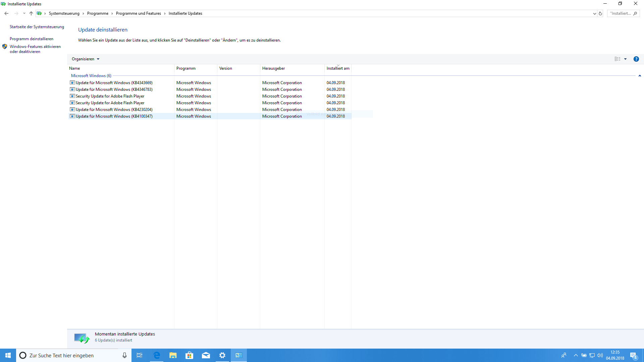
Task: Click Control Panel taskbar button
Action: 239,355
